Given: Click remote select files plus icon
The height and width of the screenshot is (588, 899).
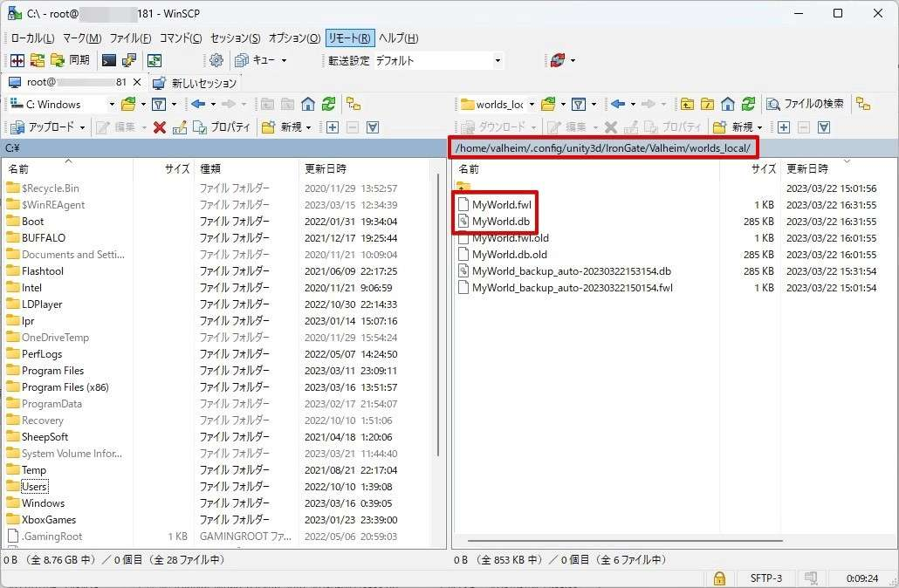Looking at the screenshot, I should point(783,127).
